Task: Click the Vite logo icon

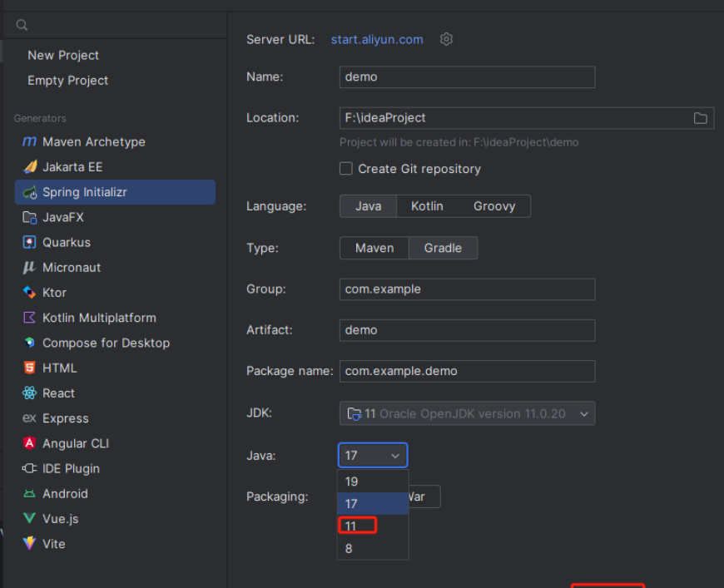Action: pos(30,543)
